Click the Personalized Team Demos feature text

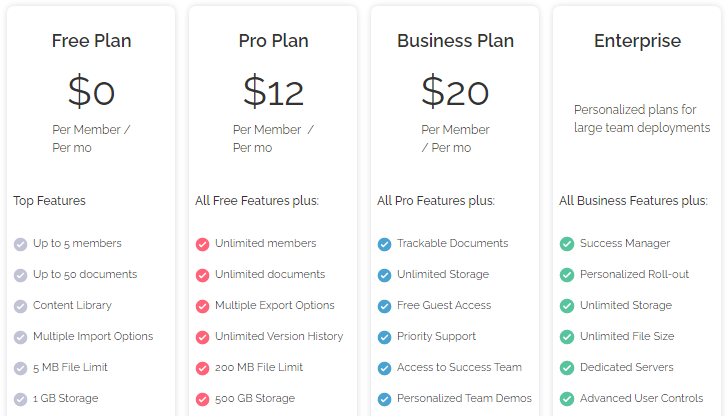pos(464,398)
